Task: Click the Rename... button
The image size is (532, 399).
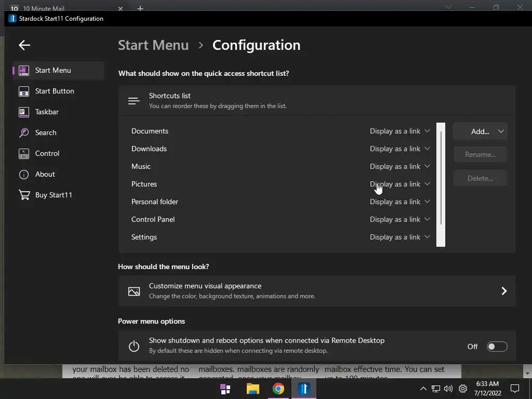Action: click(480, 154)
